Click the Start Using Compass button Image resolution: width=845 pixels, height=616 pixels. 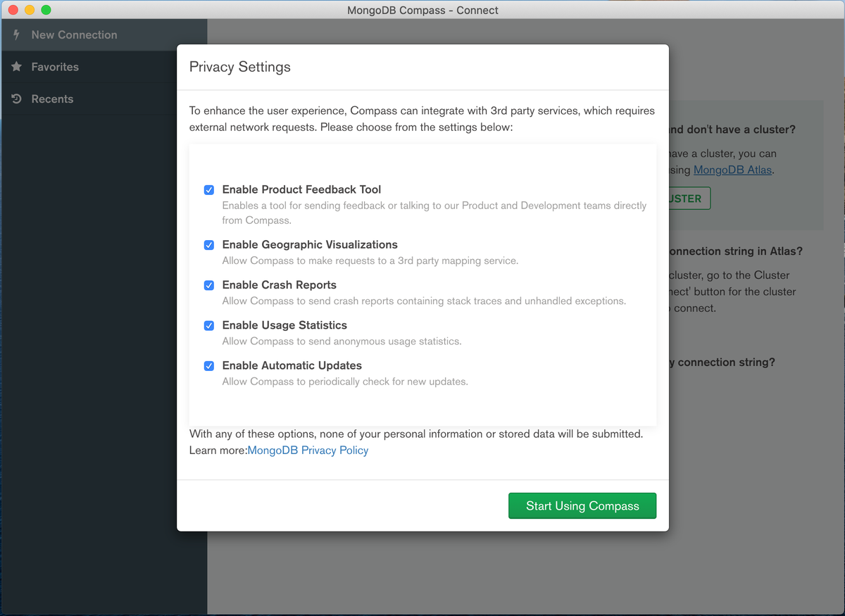(x=582, y=505)
